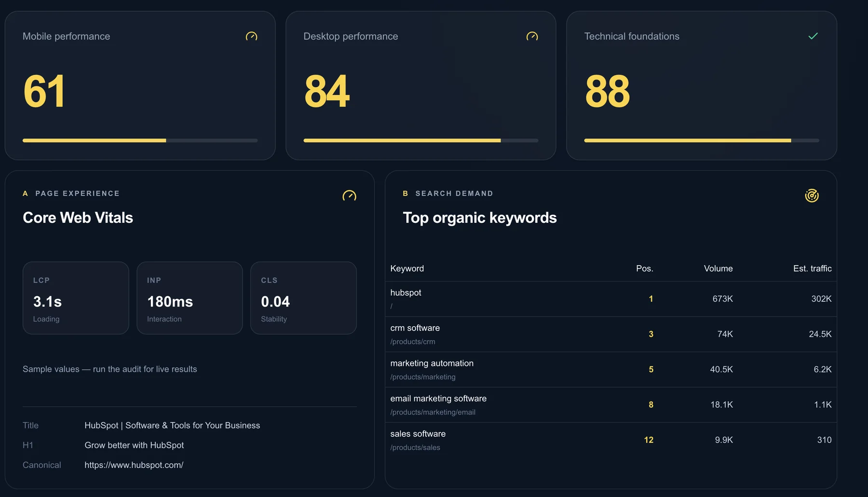Click the Mobile performance progress bar
Image resolution: width=868 pixels, height=497 pixels.
coord(140,141)
